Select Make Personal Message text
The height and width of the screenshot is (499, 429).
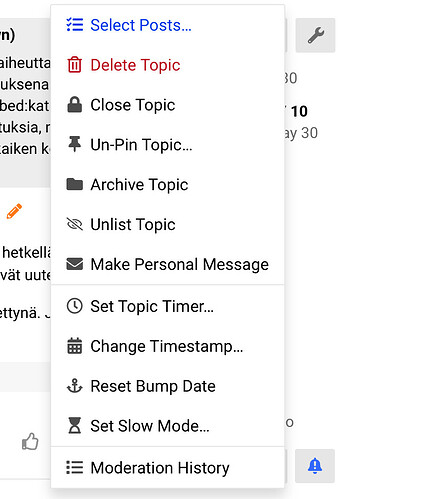(x=180, y=264)
